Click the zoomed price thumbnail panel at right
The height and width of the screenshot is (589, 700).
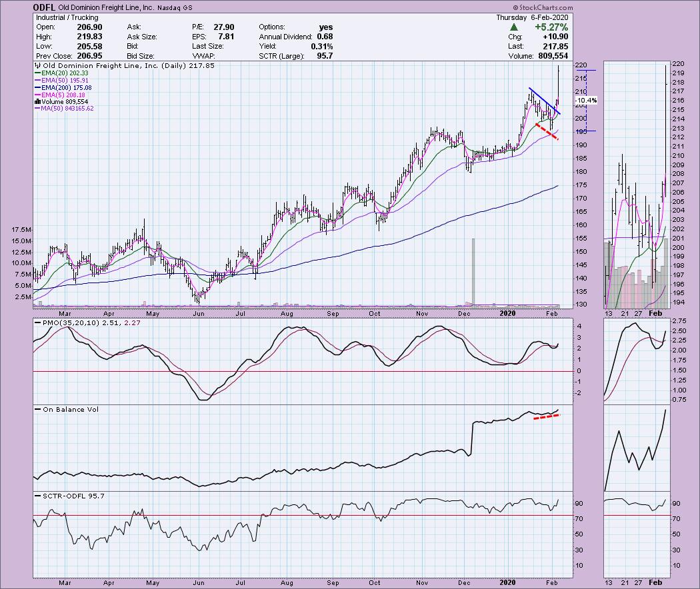click(x=637, y=185)
